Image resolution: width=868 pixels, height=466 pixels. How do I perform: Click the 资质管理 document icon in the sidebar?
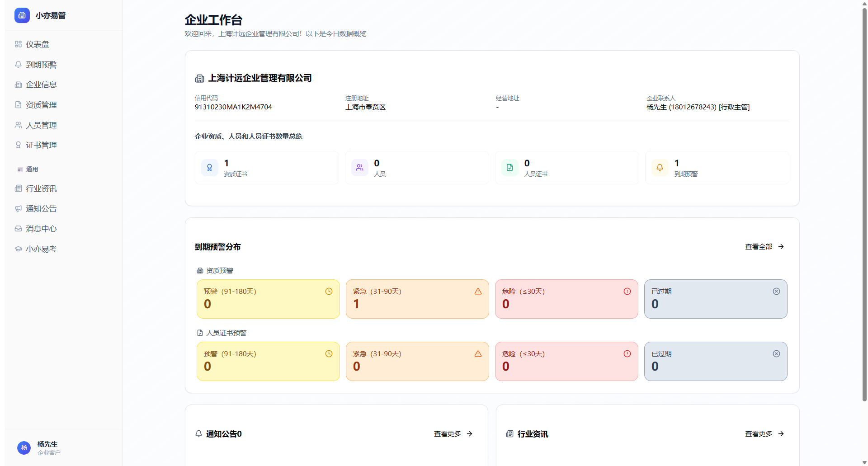[18, 105]
